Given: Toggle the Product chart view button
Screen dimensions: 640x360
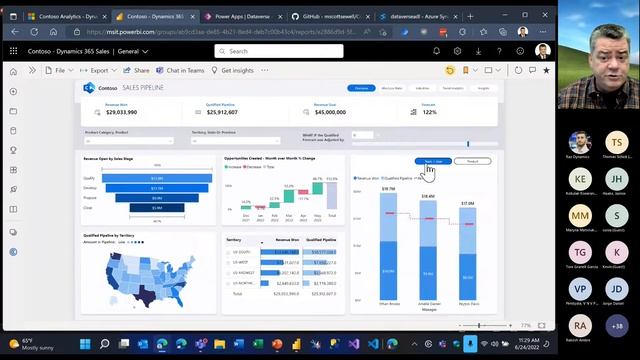Looking at the screenshot, I should point(473,161).
